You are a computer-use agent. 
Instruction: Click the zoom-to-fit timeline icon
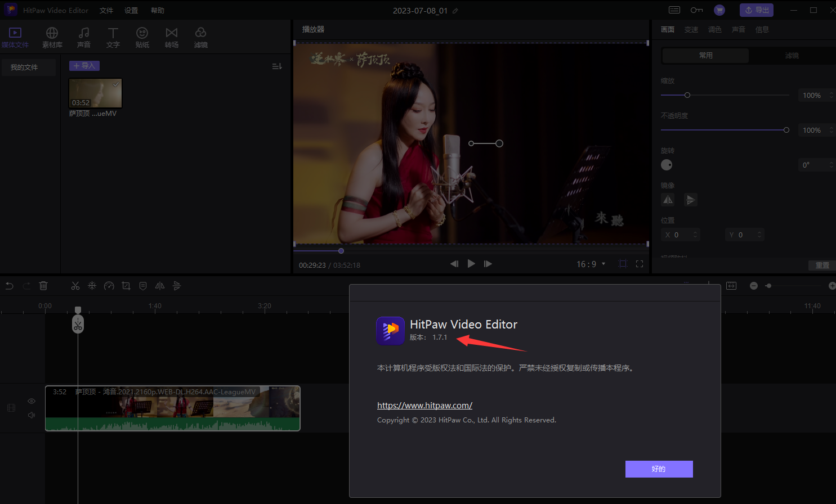click(x=731, y=286)
